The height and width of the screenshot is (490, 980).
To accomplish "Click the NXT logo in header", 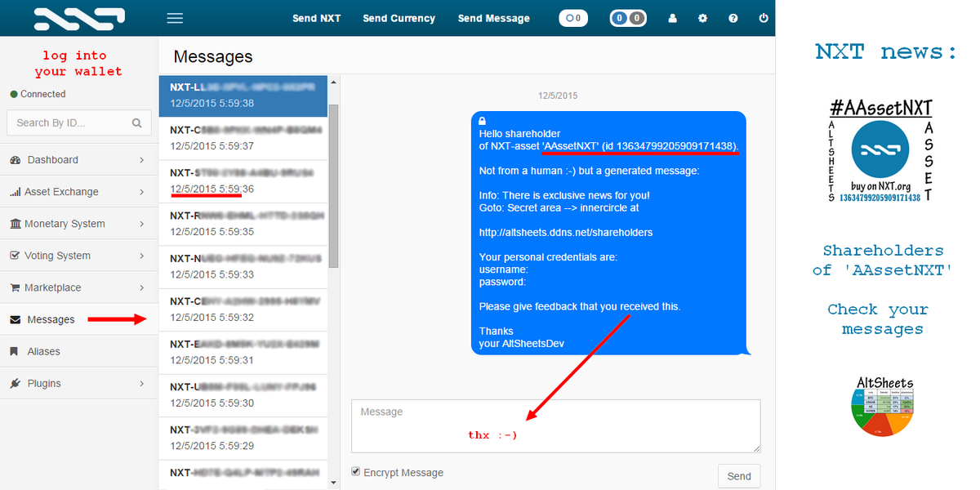I will tap(79, 17).
